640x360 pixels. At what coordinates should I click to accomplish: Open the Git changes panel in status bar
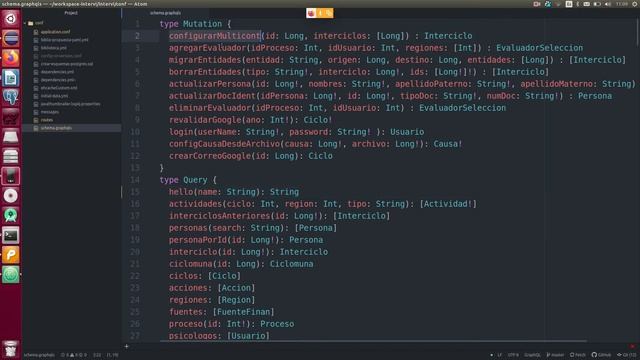[x=627, y=355]
